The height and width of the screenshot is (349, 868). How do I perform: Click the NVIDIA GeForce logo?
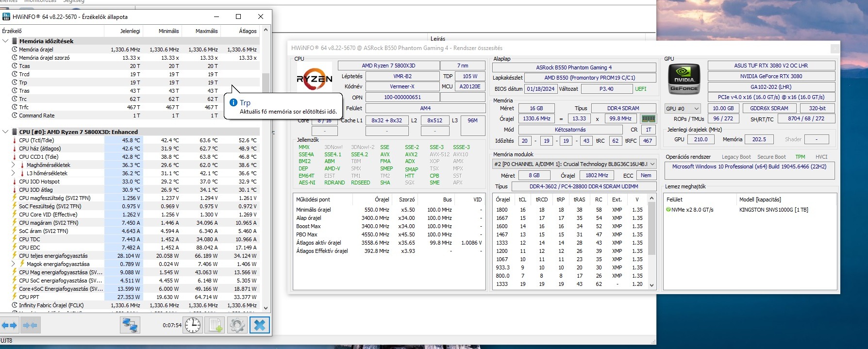pyautogui.click(x=684, y=79)
